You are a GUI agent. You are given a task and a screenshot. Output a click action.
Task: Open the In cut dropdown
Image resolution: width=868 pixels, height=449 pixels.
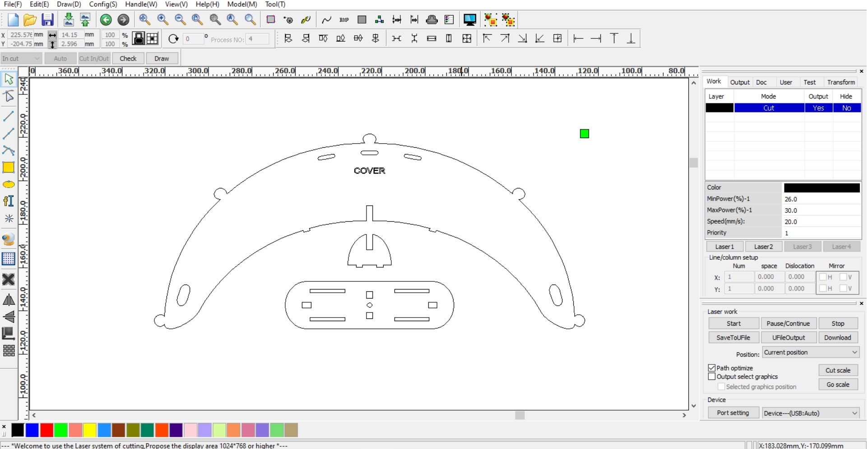[21, 59]
